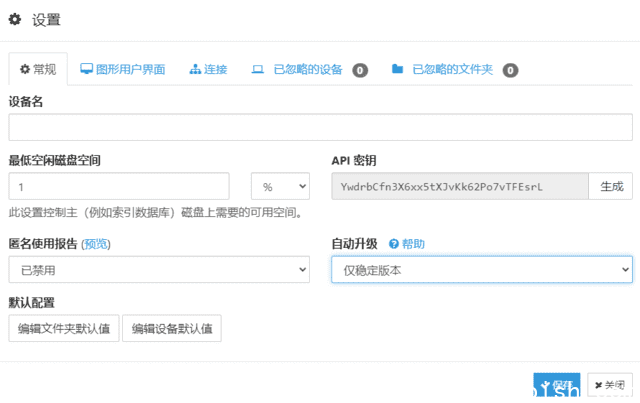Open the 预览 link for usage report

coord(96,244)
